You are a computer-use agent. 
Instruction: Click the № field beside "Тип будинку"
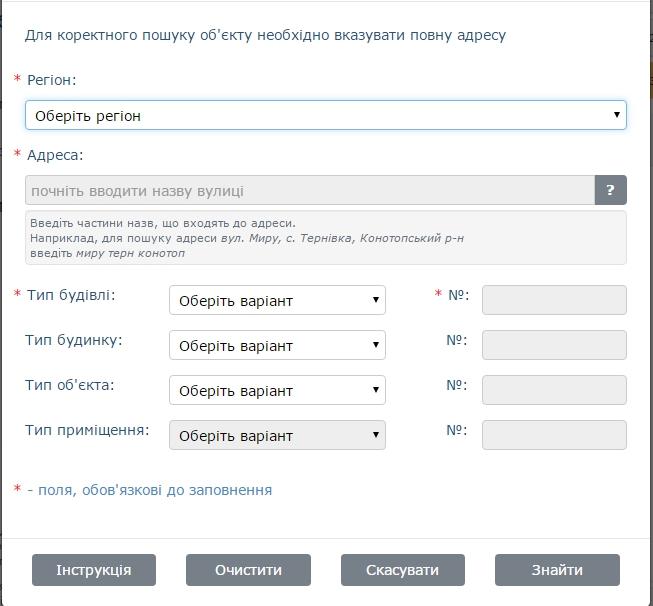554,345
